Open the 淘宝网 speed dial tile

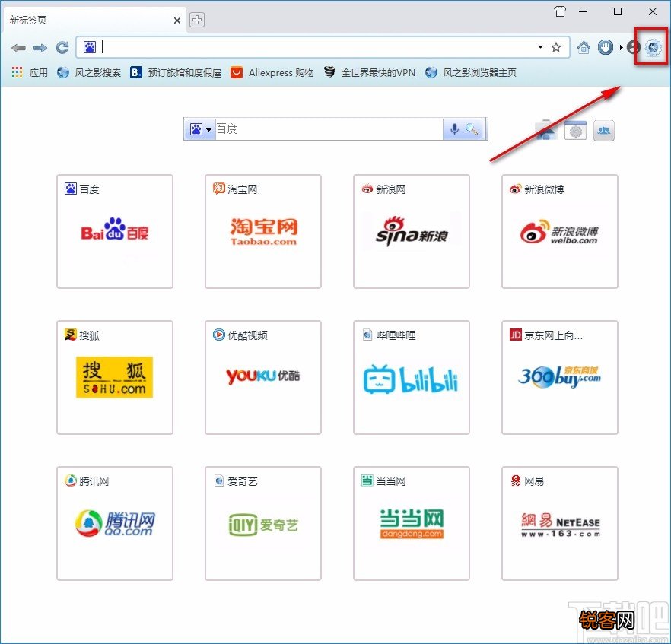click(x=263, y=231)
